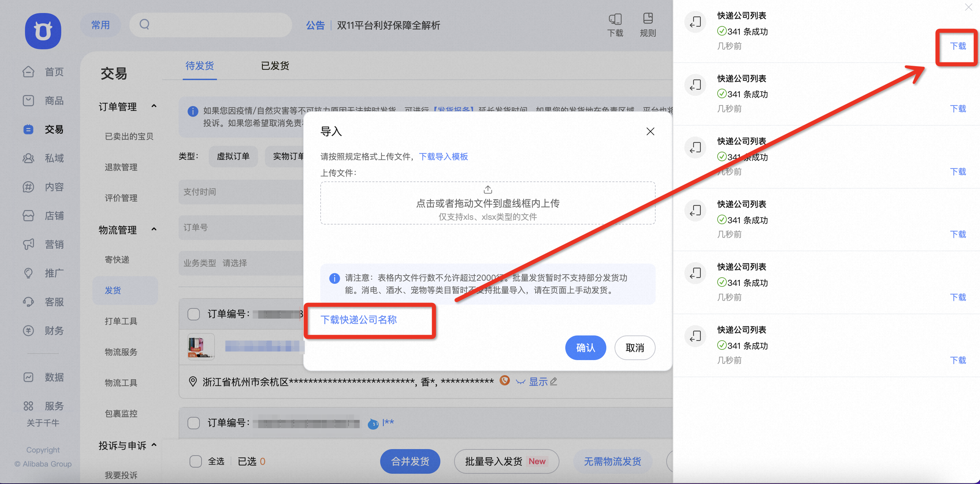Click the product thumbnail image in order
Image resolution: width=980 pixels, height=484 pixels.
click(201, 346)
